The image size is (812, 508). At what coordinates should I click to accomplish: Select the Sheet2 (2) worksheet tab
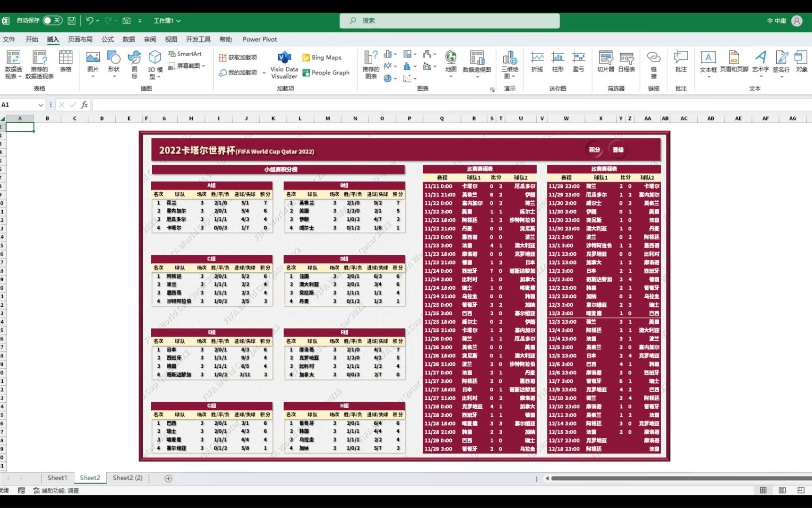point(127,478)
